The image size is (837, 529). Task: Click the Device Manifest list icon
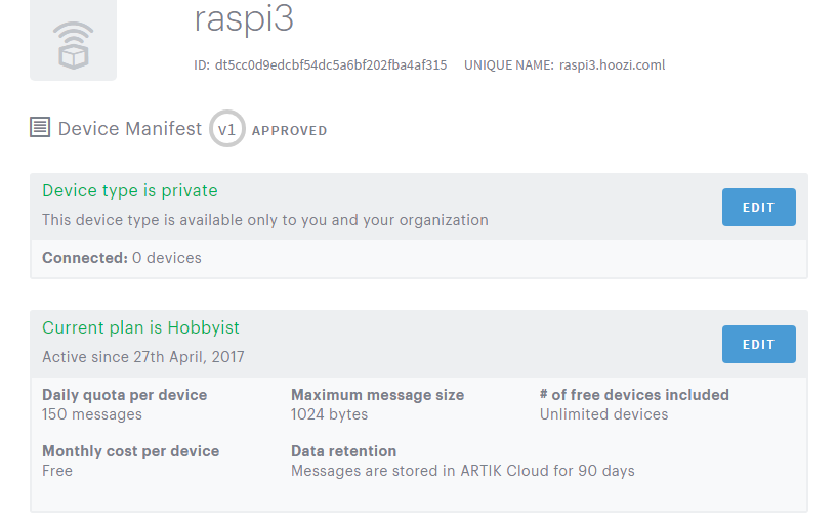click(40, 128)
